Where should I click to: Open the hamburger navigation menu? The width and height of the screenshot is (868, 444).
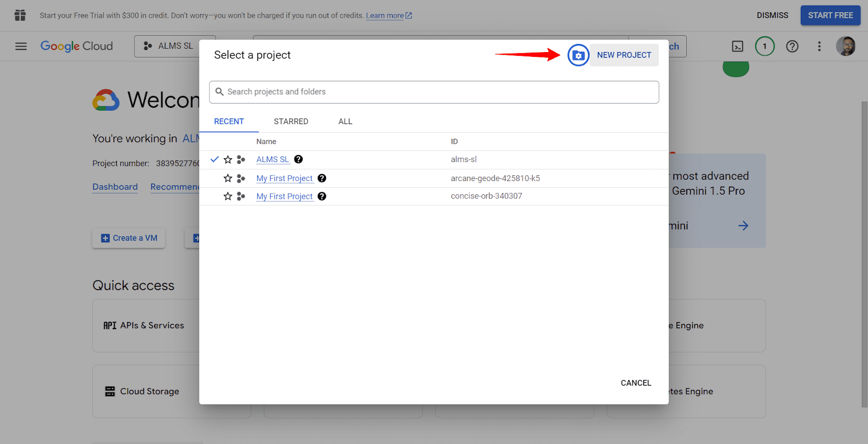[21, 47]
